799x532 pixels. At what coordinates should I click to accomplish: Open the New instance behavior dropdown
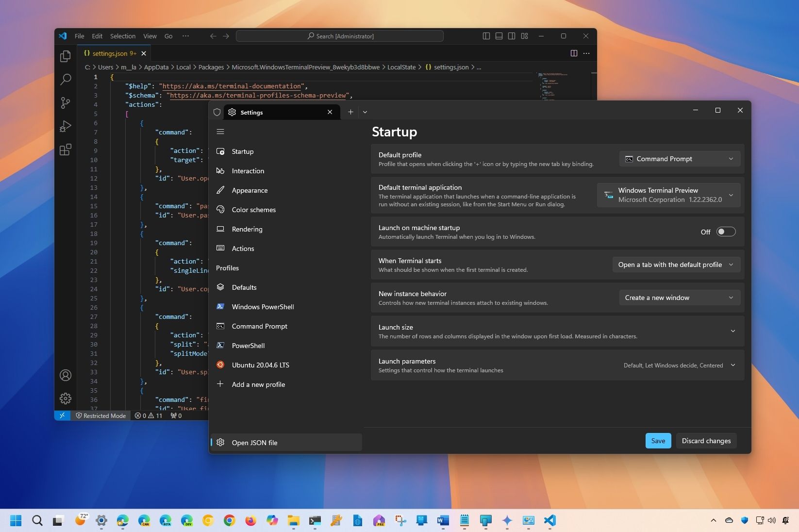click(x=679, y=298)
